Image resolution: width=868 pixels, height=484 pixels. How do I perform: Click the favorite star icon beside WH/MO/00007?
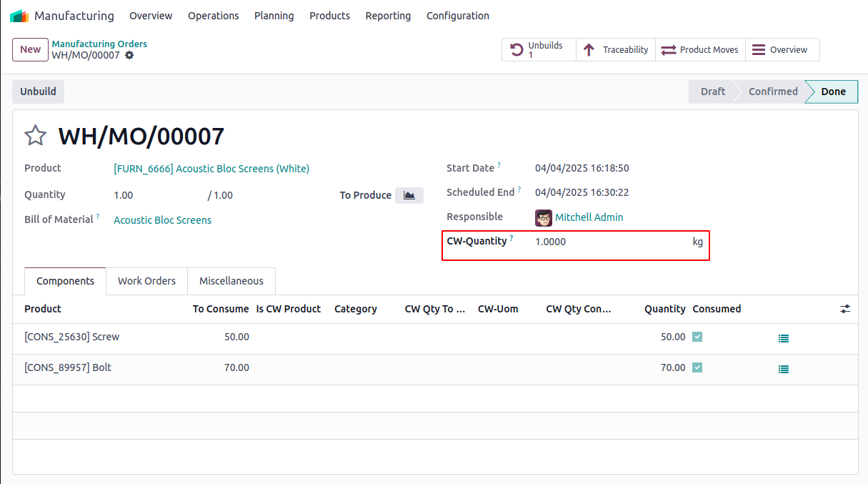[x=35, y=136]
